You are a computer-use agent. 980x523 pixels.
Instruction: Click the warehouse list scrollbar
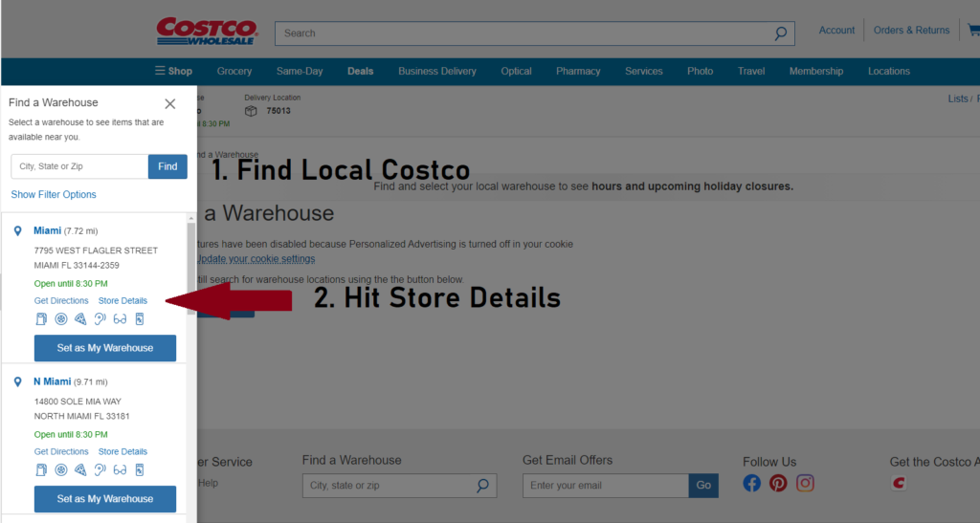click(x=191, y=269)
